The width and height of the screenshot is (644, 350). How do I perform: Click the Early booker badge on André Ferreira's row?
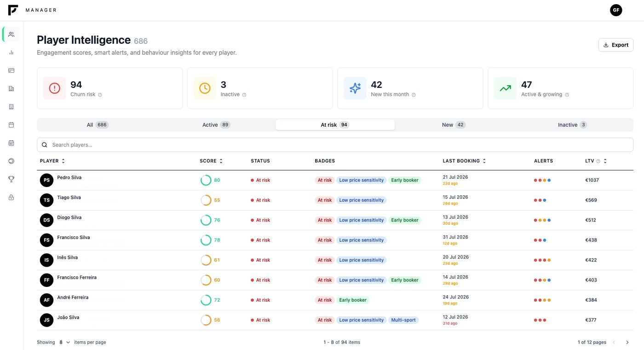pyautogui.click(x=353, y=300)
